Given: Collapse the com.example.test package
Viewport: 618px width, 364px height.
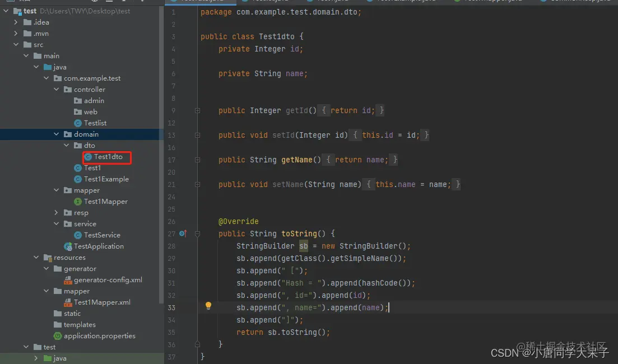Looking at the screenshot, I should click(46, 78).
